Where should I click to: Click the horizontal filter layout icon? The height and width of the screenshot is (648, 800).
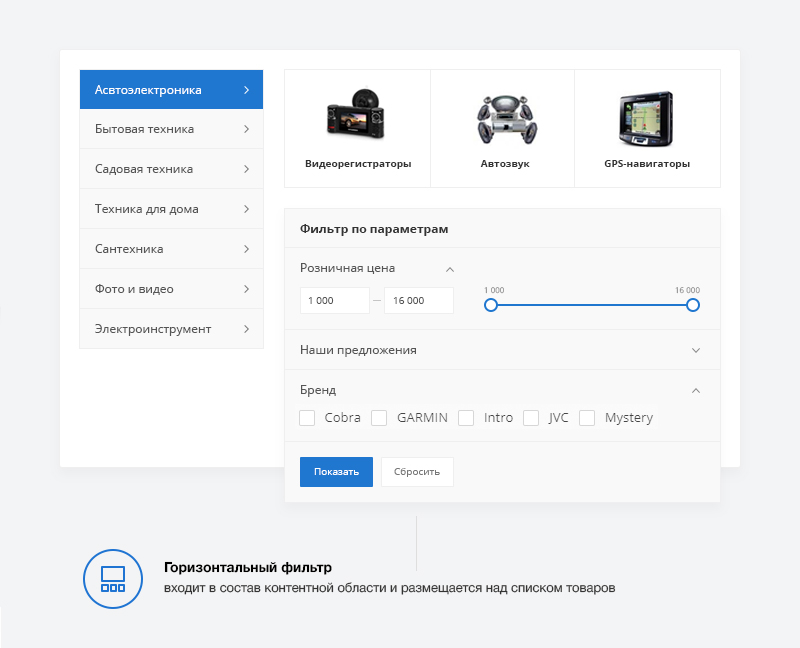(113, 579)
